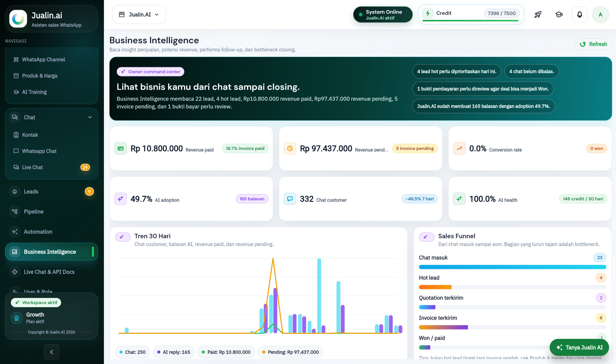
Task: Open AI Training menu item
Action: tap(51, 92)
